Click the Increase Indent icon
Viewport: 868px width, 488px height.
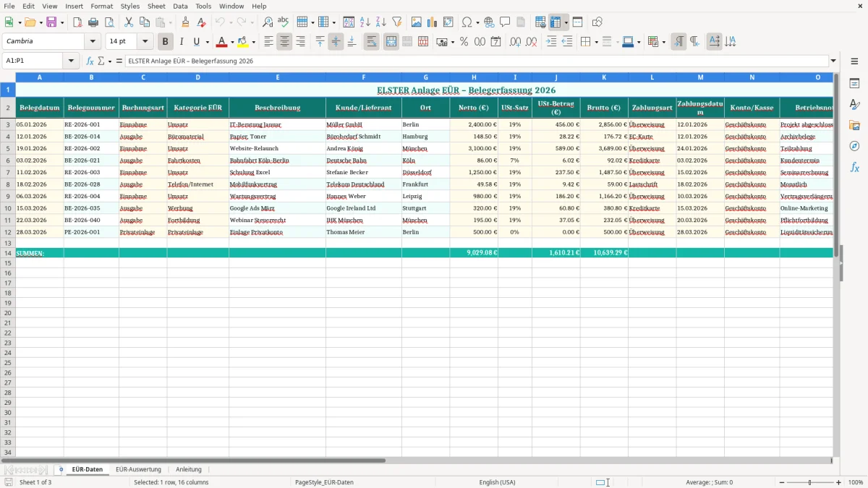coord(551,41)
